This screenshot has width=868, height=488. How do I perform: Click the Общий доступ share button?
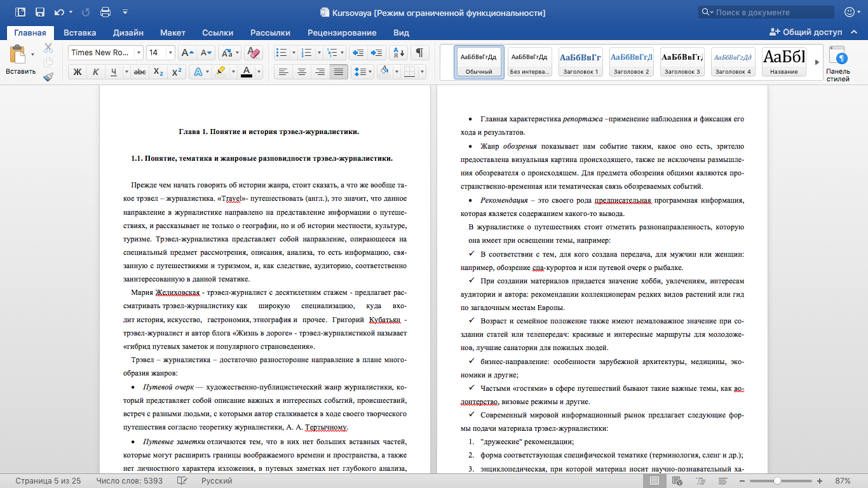(x=807, y=32)
